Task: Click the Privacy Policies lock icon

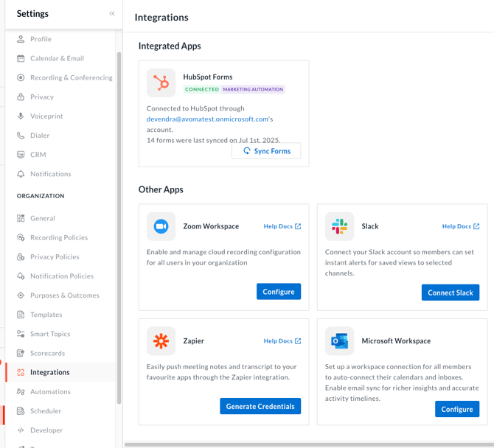Action: 21,256
